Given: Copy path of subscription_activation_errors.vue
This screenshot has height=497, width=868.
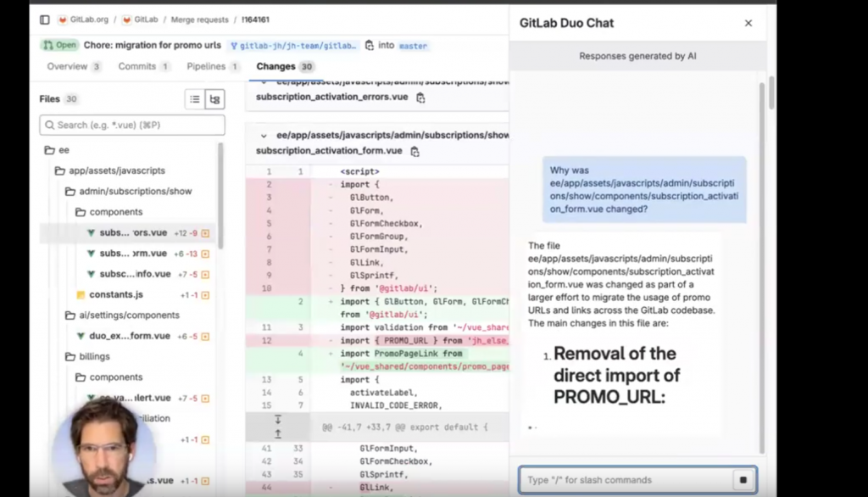Looking at the screenshot, I should tap(420, 98).
